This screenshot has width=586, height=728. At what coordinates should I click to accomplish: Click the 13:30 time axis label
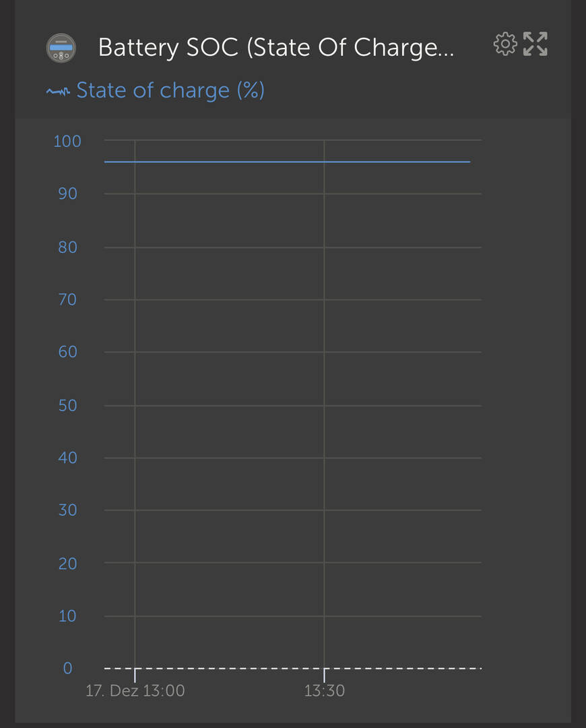tap(324, 690)
